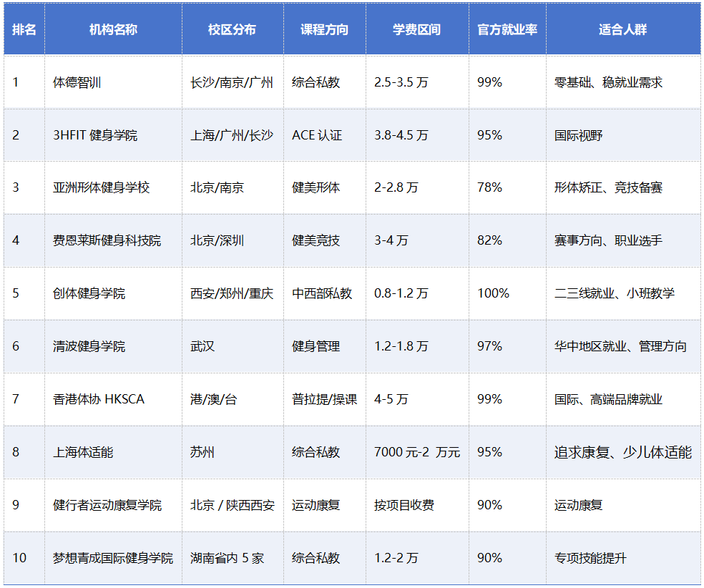Click the 2.5-3.5 万 tuition cell
Viewport: 704px width, 588px height.
click(x=417, y=82)
